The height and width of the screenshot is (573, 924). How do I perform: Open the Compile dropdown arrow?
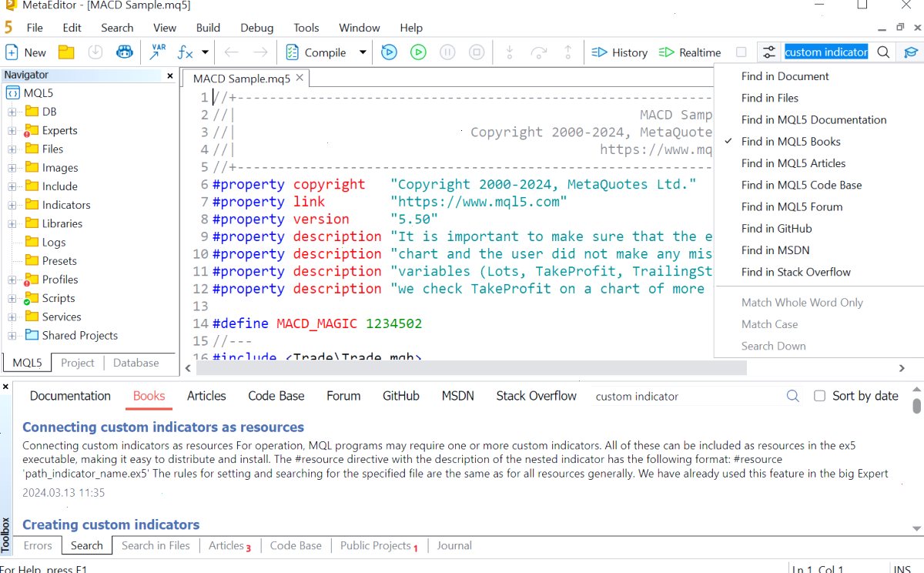tap(363, 52)
